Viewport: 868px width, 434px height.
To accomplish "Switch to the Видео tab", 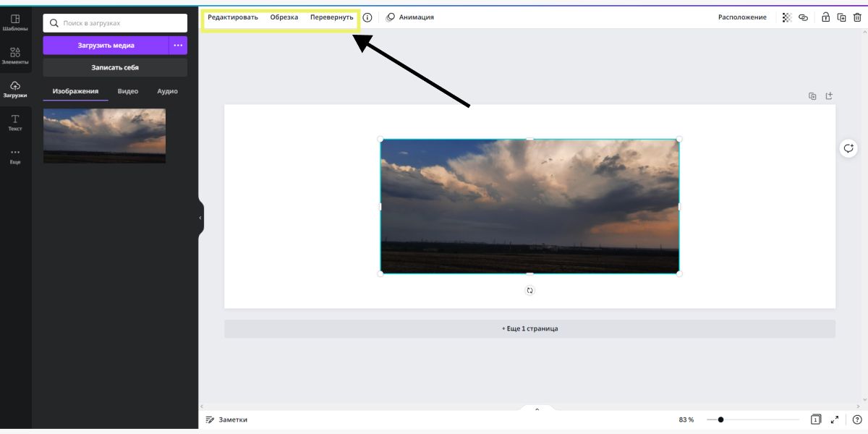I will (x=128, y=91).
